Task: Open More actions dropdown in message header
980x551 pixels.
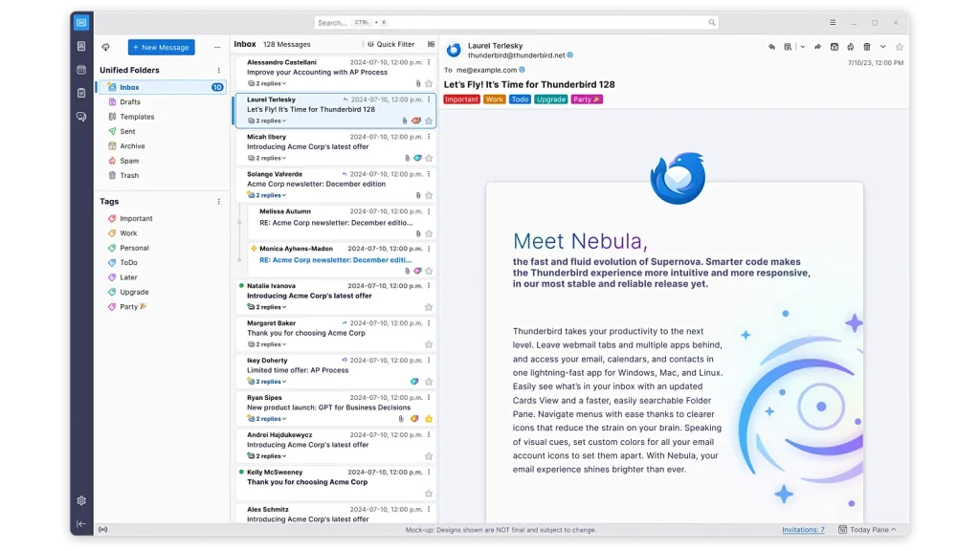Action: coord(882,47)
